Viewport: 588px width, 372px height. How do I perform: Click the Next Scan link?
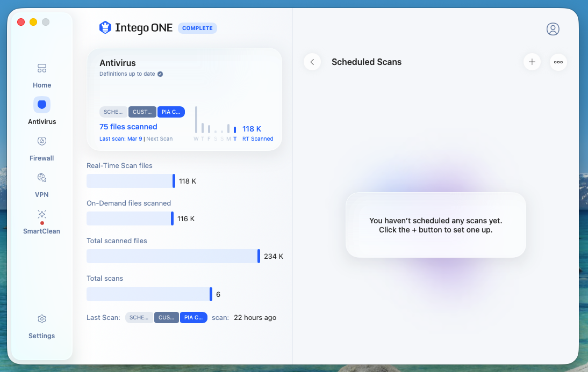(x=160, y=138)
